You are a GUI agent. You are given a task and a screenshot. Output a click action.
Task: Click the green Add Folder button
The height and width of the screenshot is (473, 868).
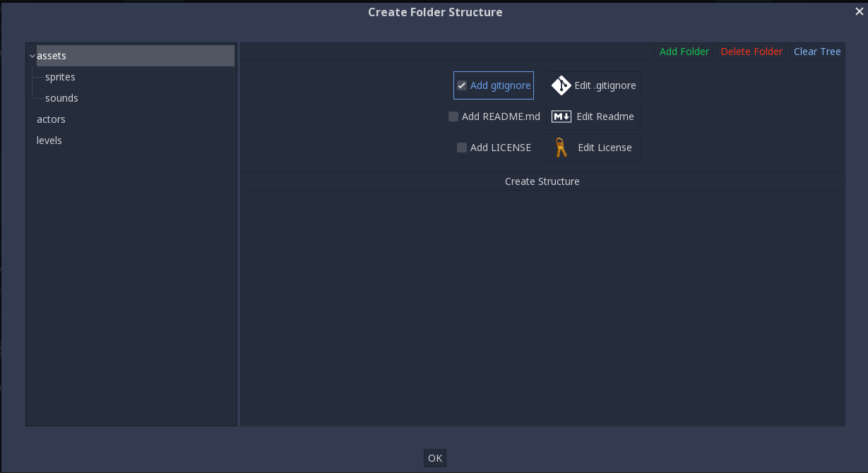pyautogui.click(x=684, y=52)
